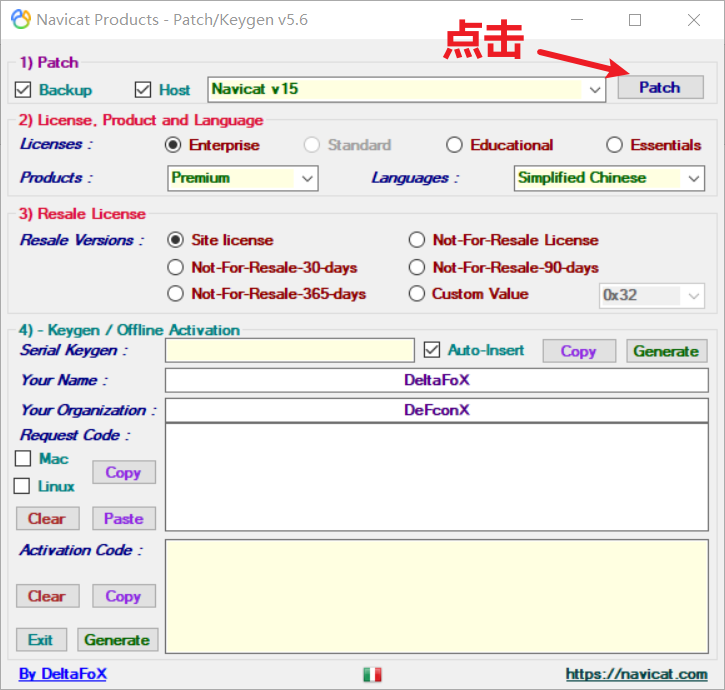Click the Your Name field with DeltaFoX
The height and width of the screenshot is (690, 725).
[436, 380]
